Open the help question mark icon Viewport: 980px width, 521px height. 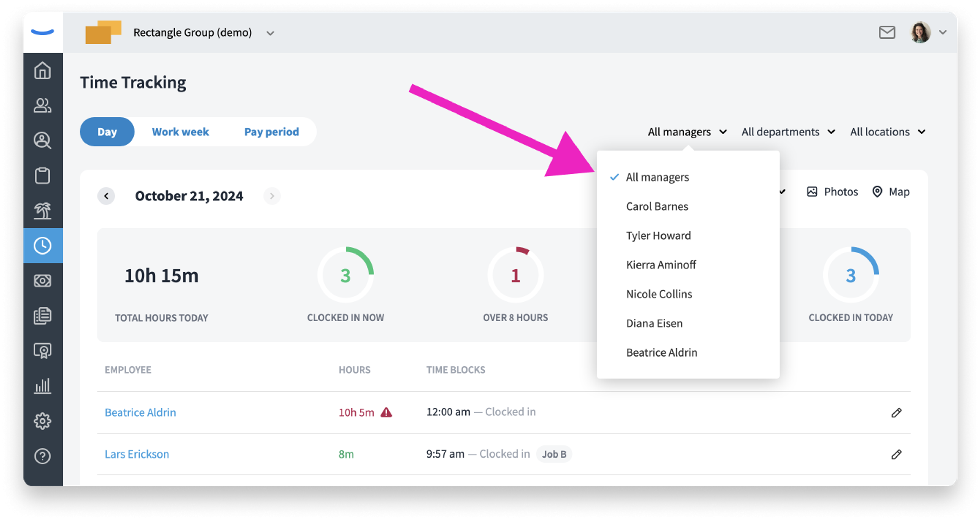43,456
